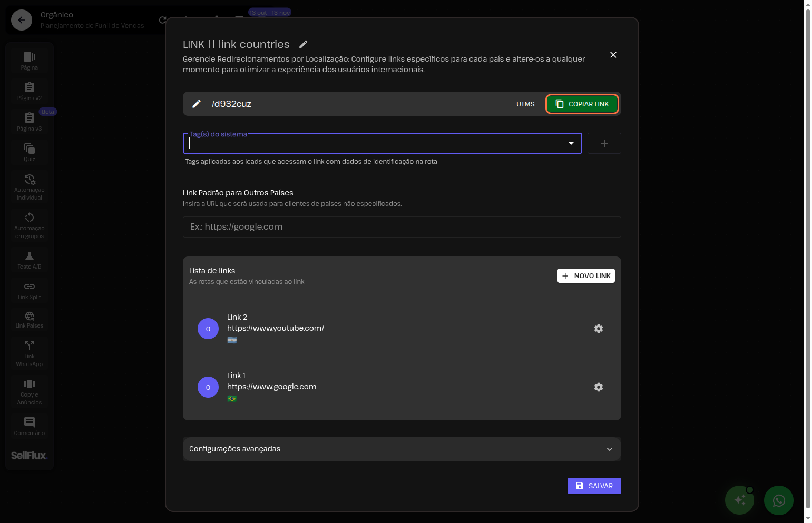Image resolution: width=812 pixels, height=523 pixels.
Task: Open the WhatsApp chat floating icon
Action: (x=778, y=500)
